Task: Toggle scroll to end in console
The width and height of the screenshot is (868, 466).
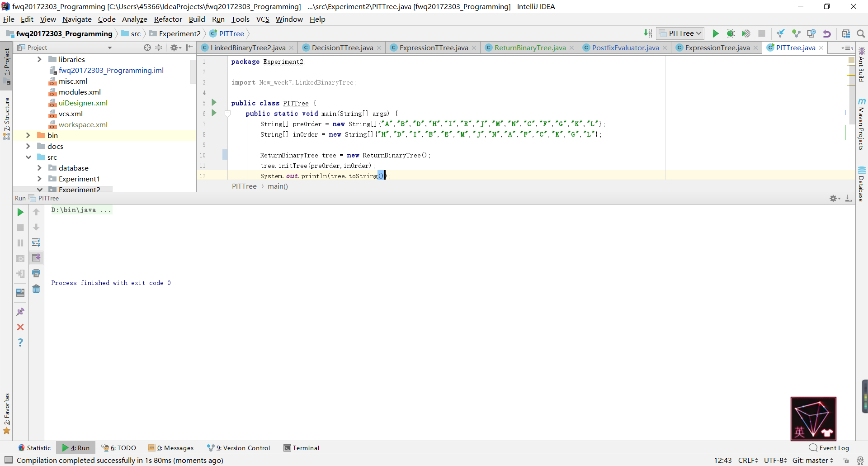Action: click(36, 258)
